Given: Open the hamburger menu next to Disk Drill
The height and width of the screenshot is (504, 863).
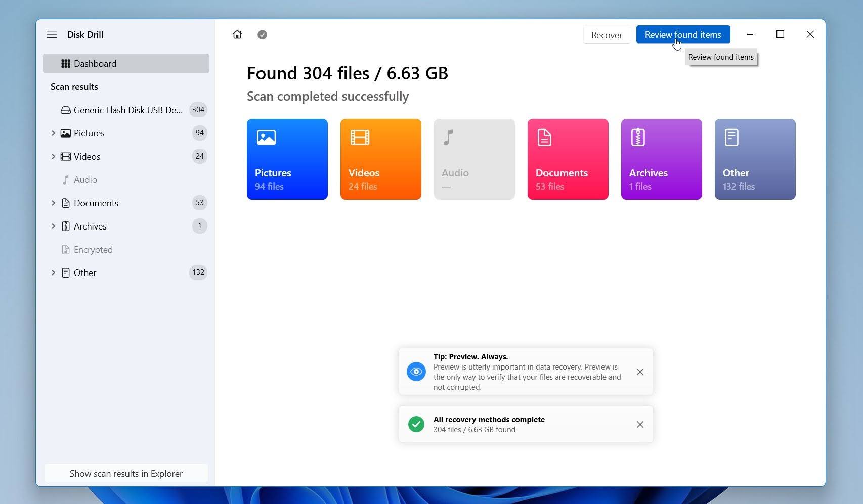Looking at the screenshot, I should 52,34.
